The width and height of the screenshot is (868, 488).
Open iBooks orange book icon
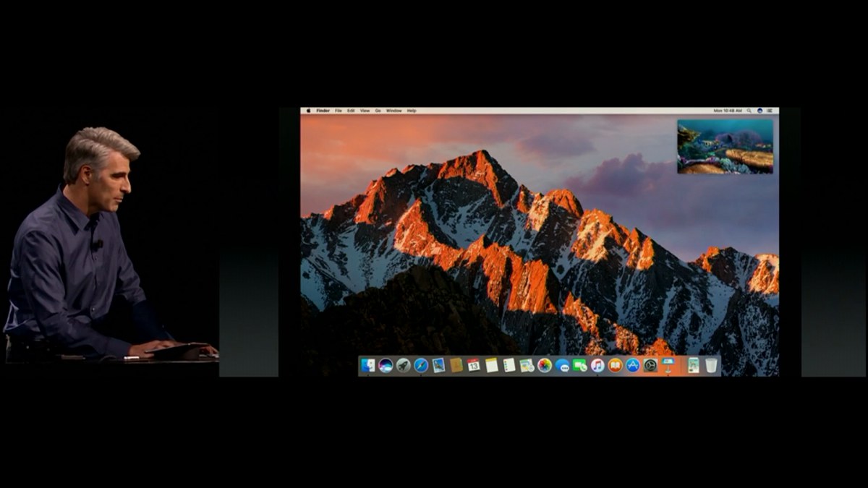pyautogui.click(x=615, y=365)
